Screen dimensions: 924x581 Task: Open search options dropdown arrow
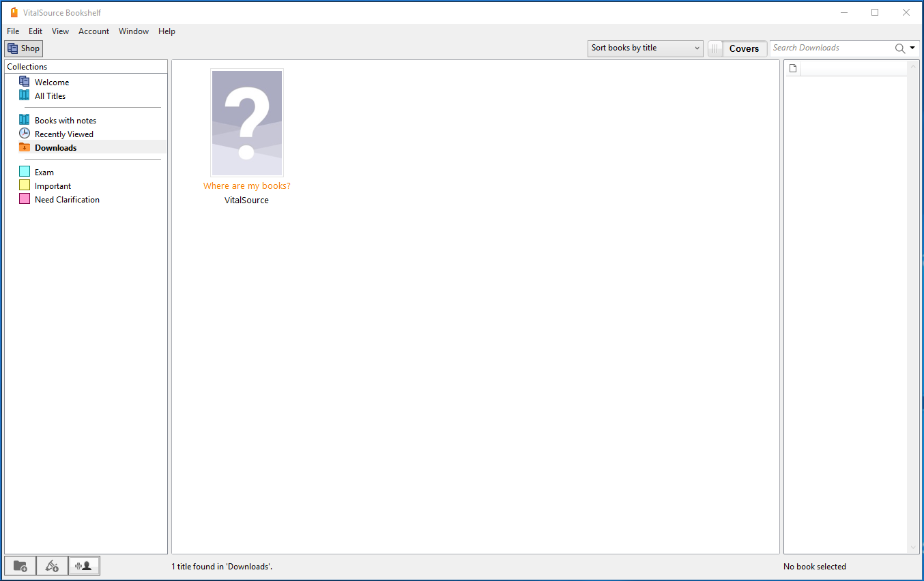coord(912,48)
